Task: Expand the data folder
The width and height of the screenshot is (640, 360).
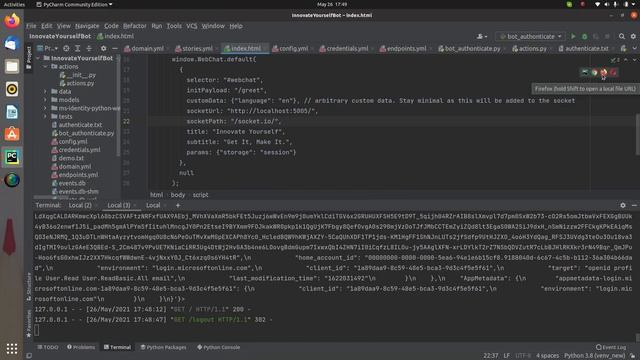Action: point(45,91)
